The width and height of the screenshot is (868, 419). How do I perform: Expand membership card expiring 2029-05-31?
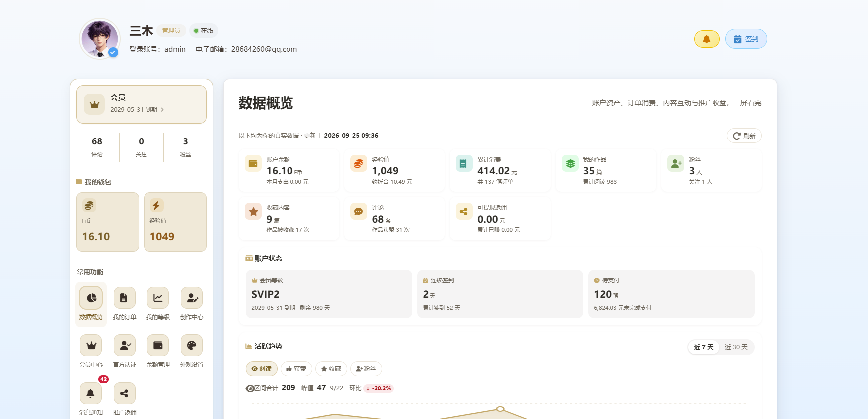tap(142, 104)
